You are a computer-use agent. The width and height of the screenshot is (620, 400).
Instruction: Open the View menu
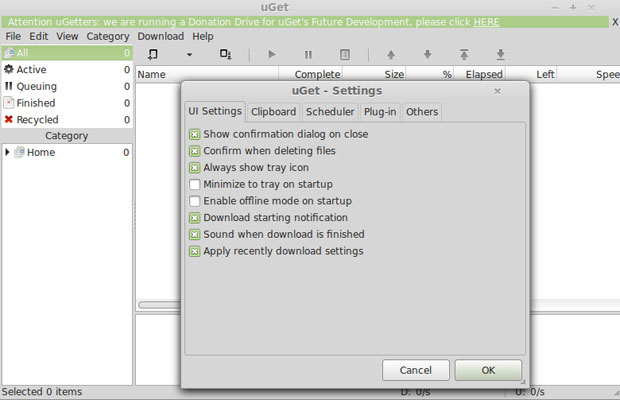[x=67, y=36]
